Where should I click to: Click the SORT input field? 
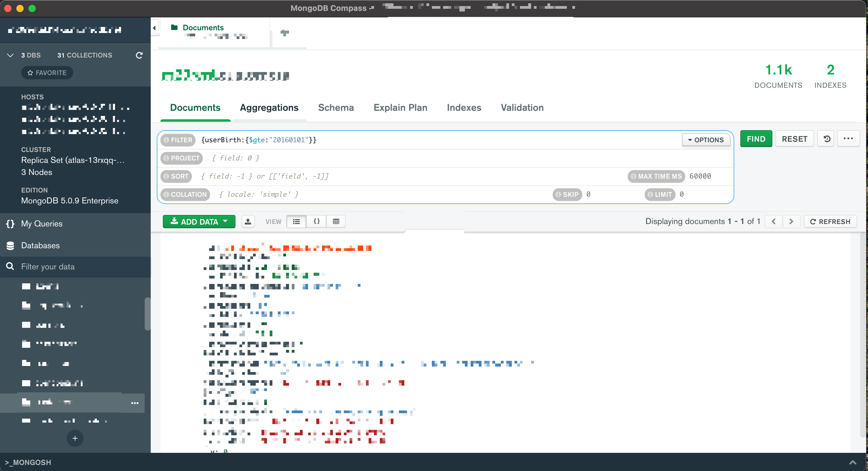[x=411, y=176]
